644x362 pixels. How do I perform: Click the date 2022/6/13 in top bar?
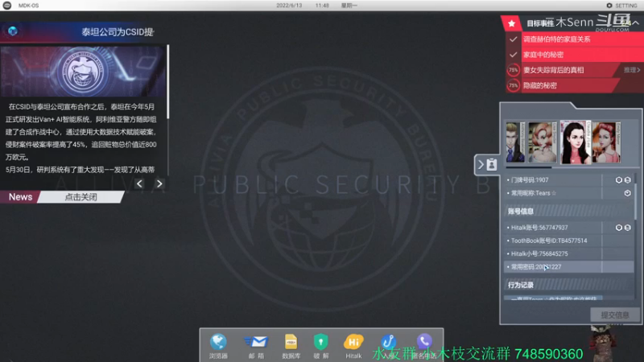click(x=289, y=6)
